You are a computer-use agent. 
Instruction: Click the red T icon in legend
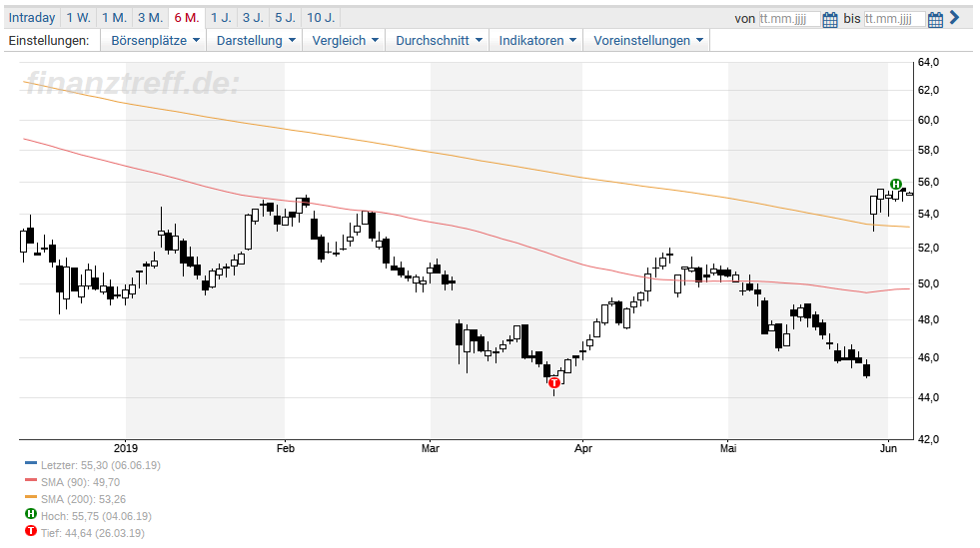tap(31, 530)
